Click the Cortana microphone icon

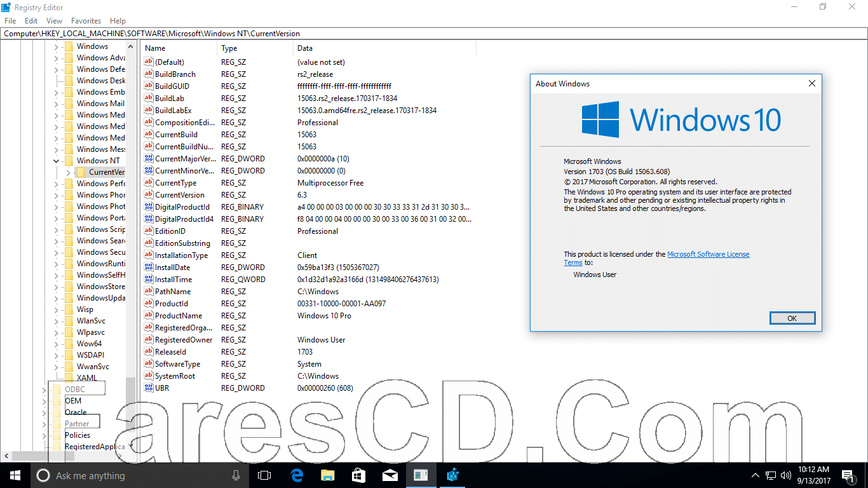click(236, 475)
